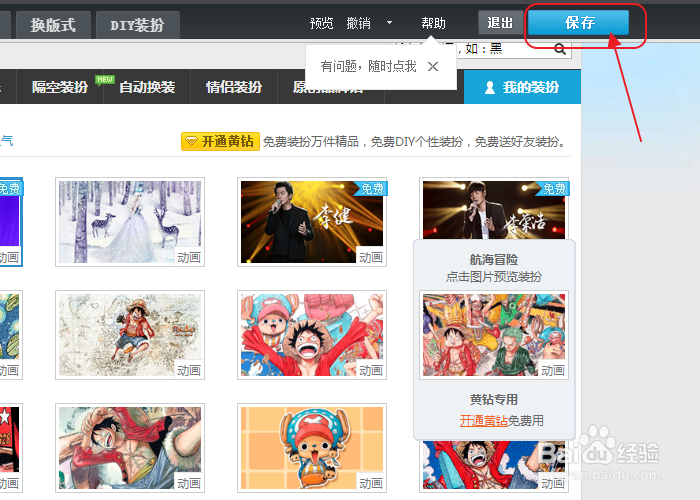Click the yellow 开通黄钻 button

click(x=220, y=142)
